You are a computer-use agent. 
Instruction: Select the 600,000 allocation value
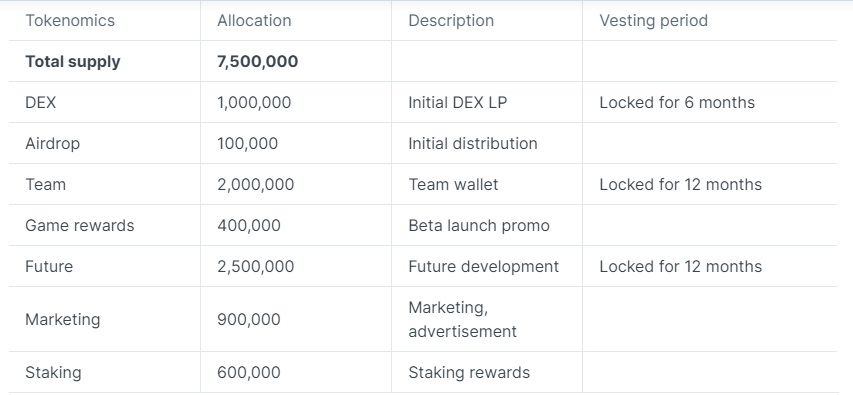click(x=249, y=373)
